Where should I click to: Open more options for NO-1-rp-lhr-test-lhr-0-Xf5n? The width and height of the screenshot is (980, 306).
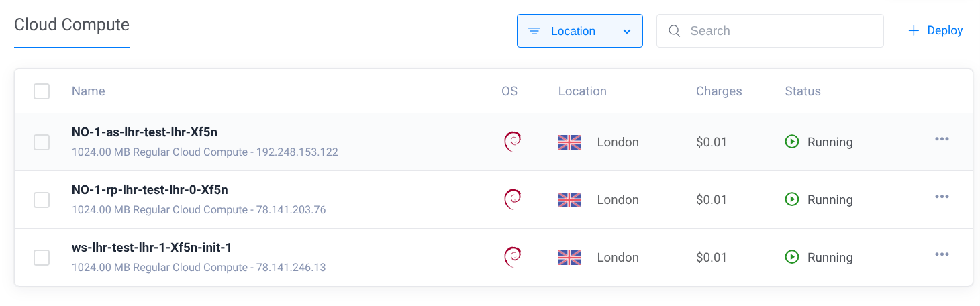tap(942, 197)
